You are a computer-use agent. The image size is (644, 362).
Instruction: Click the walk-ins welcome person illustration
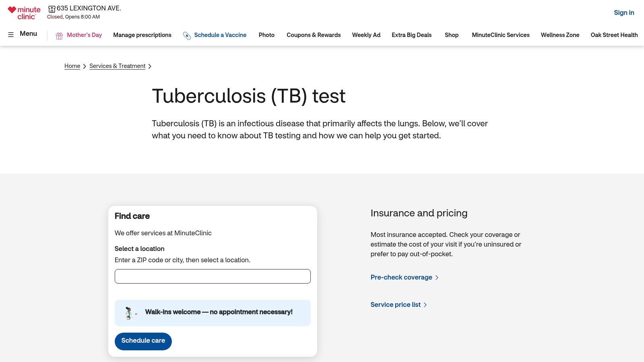point(129,313)
